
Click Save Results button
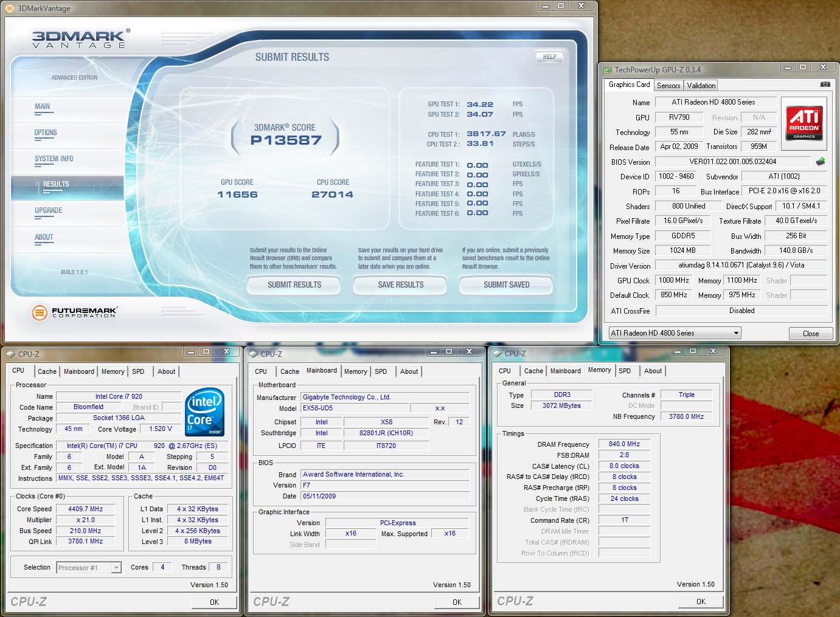click(401, 284)
